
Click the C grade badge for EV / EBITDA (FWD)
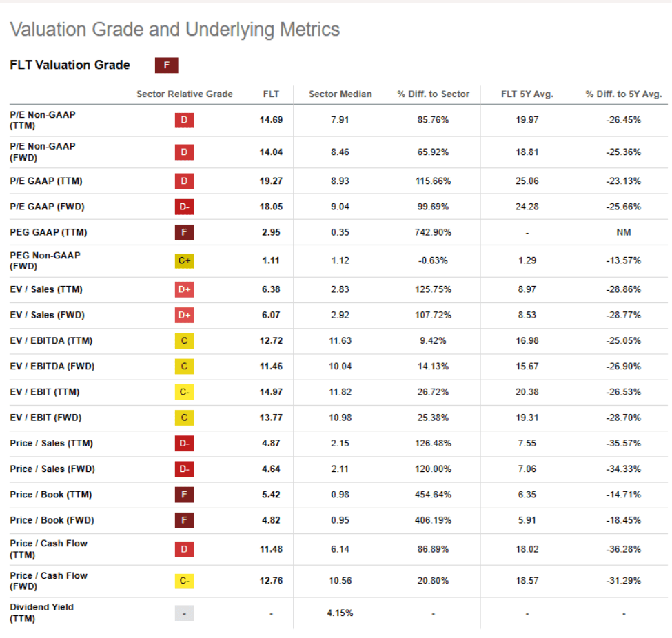pos(184,367)
